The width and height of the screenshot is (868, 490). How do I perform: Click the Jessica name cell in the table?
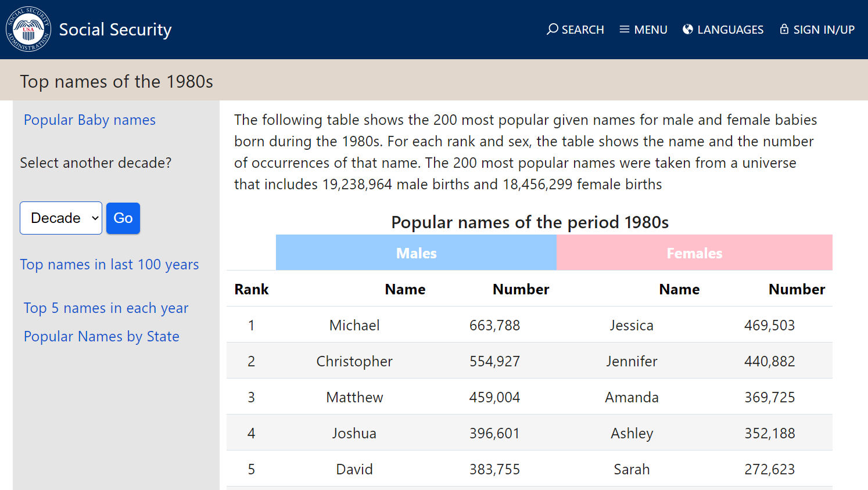click(x=632, y=325)
